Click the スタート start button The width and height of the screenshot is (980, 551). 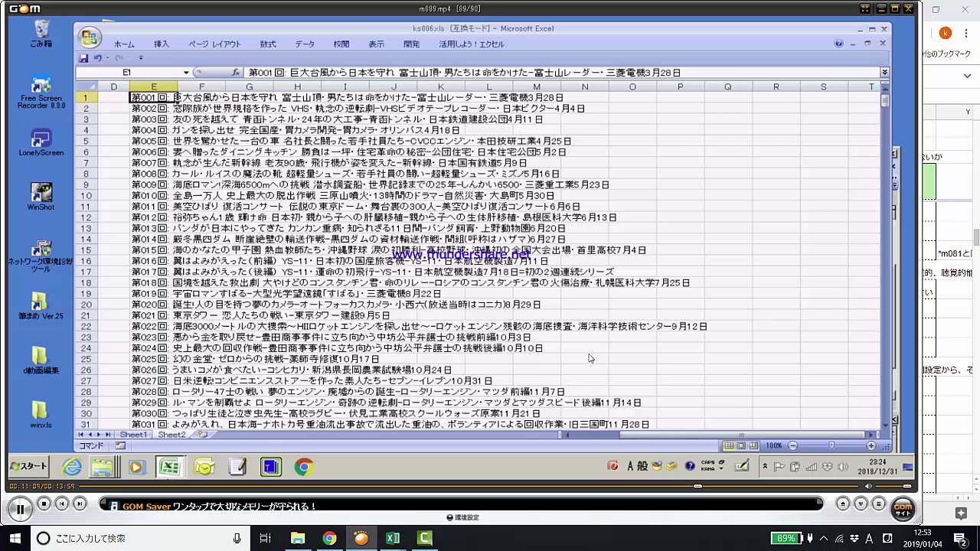point(29,466)
